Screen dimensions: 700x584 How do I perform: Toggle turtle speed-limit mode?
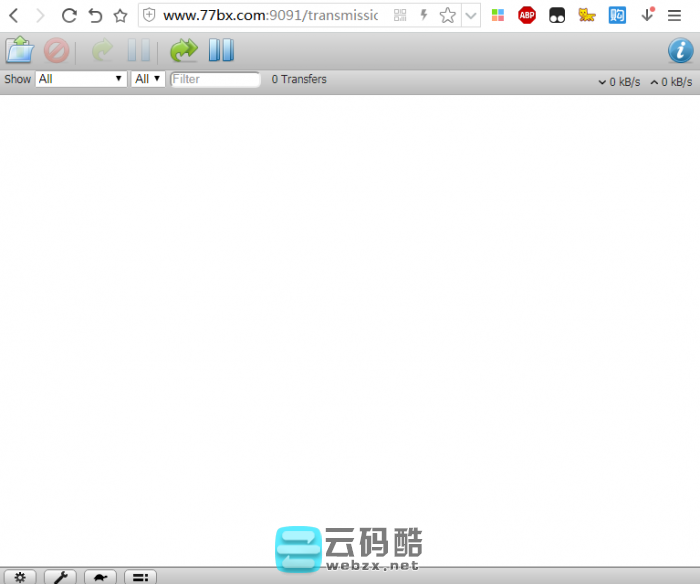tap(100, 577)
